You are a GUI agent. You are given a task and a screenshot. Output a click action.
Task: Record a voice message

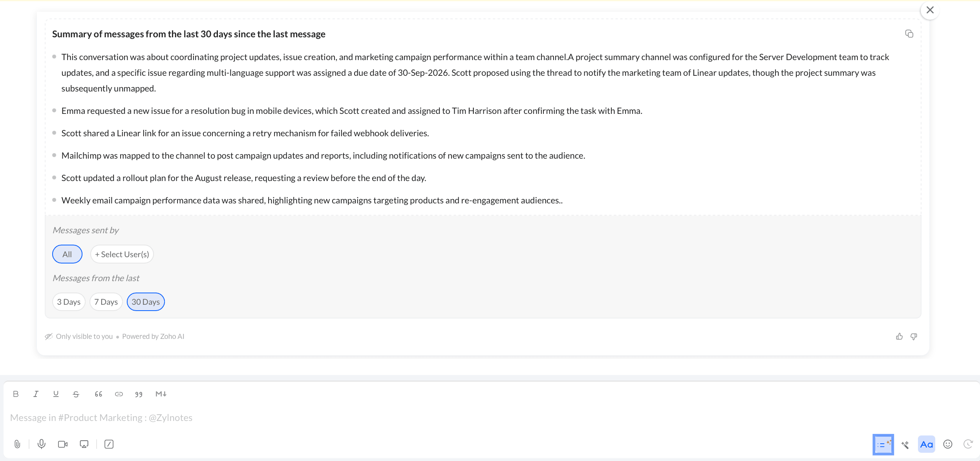coord(41,444)
